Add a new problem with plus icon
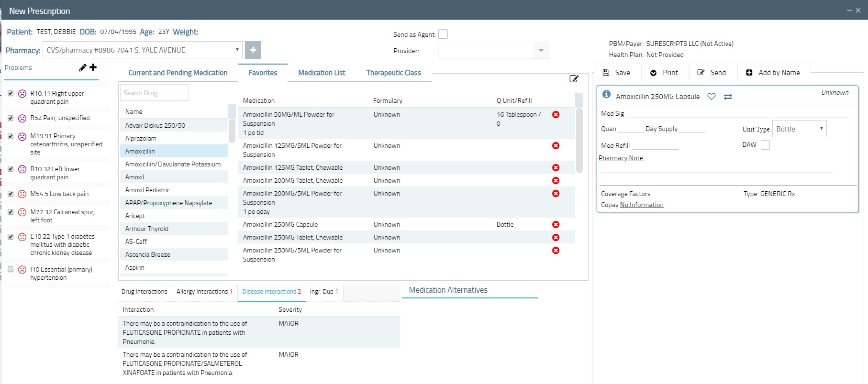 pos(93,67)
